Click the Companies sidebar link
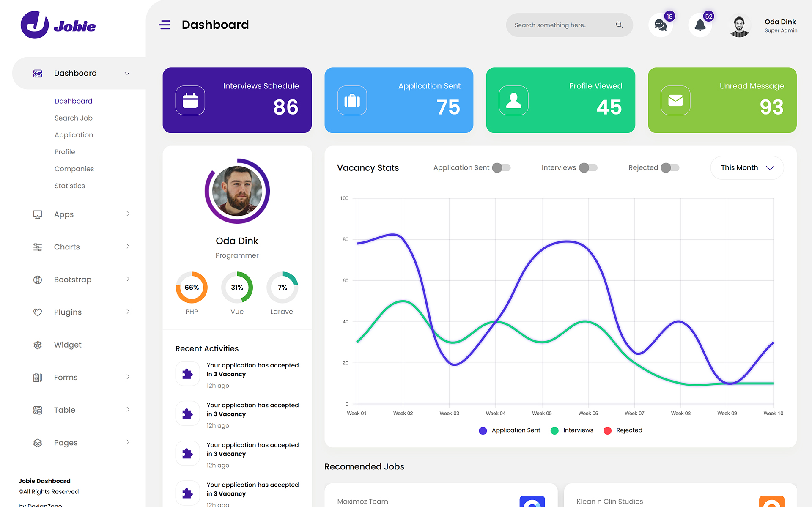 [74, 169]
